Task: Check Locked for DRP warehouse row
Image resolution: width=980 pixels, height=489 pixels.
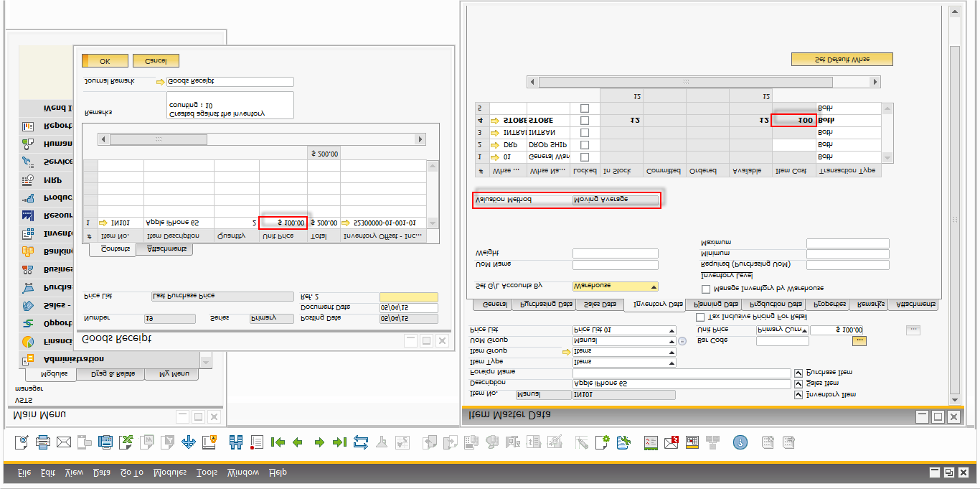Action: tap(585, 144)
